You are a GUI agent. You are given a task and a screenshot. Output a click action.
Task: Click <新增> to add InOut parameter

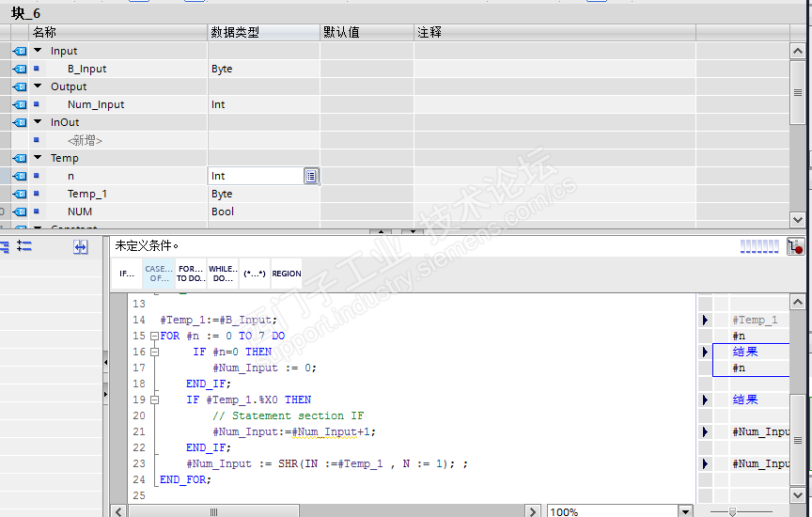[85, 140]
